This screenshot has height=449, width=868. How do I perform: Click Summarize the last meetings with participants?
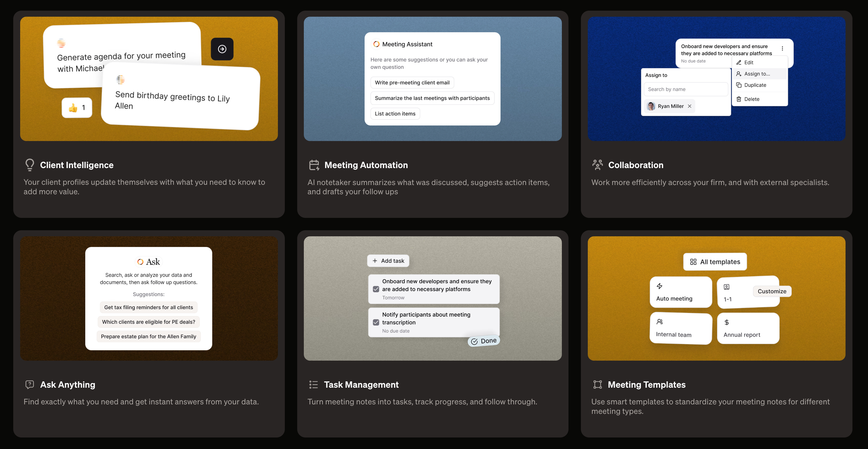tap(432, 98)
